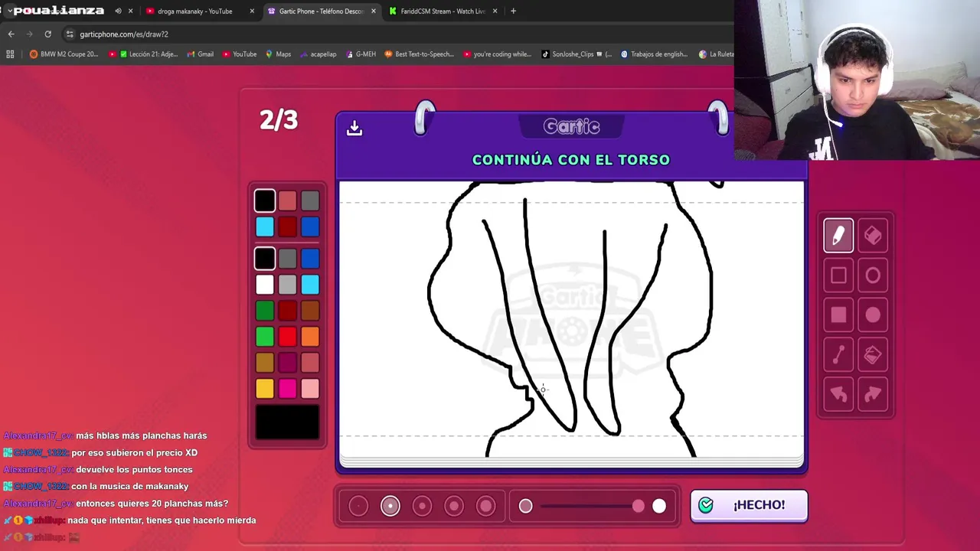This screenshot has width=980, height=551.
Task: Select the empty ellipse shape tool
Action: 873,275
